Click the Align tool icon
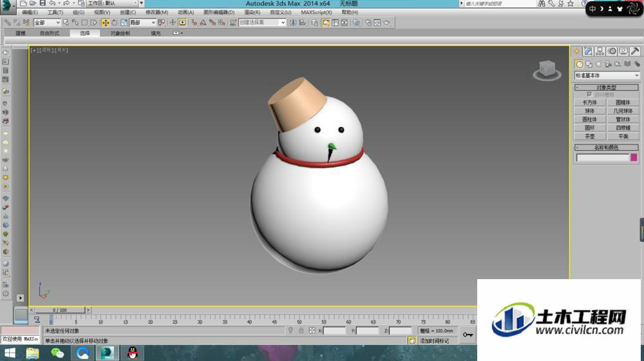 [303, 23]
